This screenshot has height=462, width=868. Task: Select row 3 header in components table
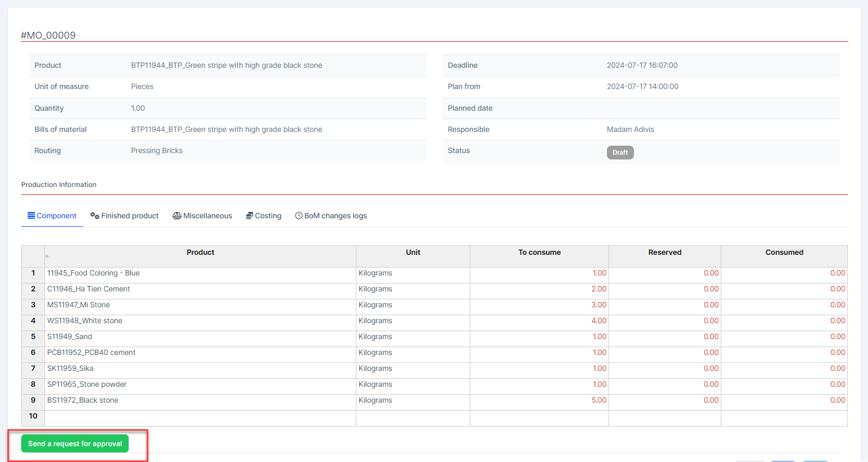[x=33, y=305]
